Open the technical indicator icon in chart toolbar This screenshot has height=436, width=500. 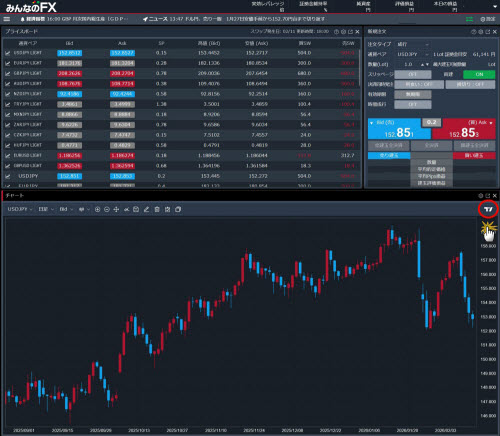click(126, 209)
